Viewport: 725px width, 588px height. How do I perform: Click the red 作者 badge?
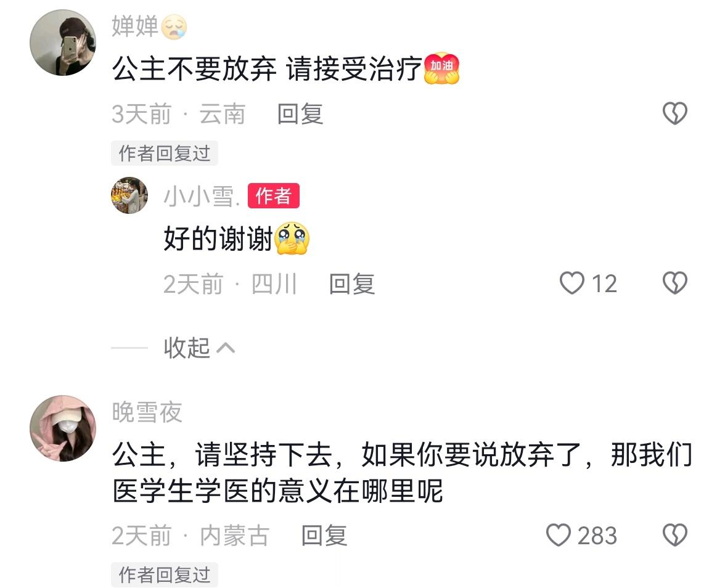click(x=274, y=195)
